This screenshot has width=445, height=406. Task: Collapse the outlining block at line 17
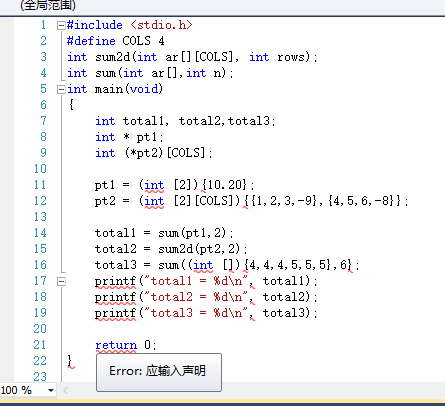61,281
